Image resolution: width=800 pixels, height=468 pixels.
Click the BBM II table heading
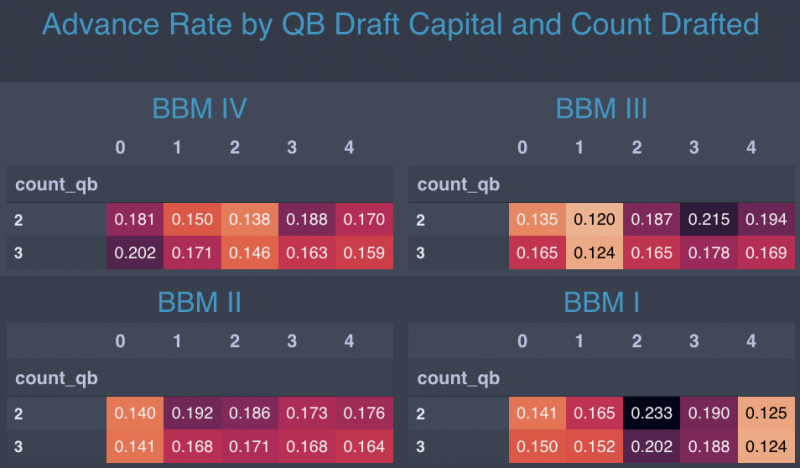point(200,302)
